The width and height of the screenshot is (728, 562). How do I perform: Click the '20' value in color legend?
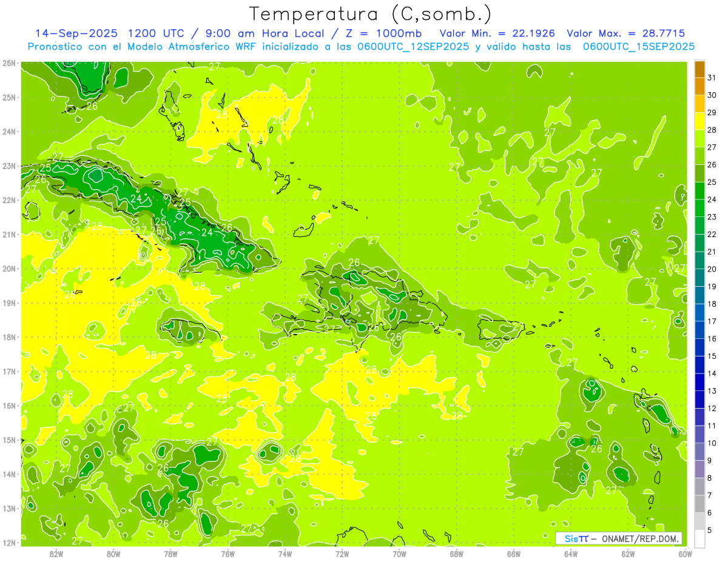coord(712,269)
